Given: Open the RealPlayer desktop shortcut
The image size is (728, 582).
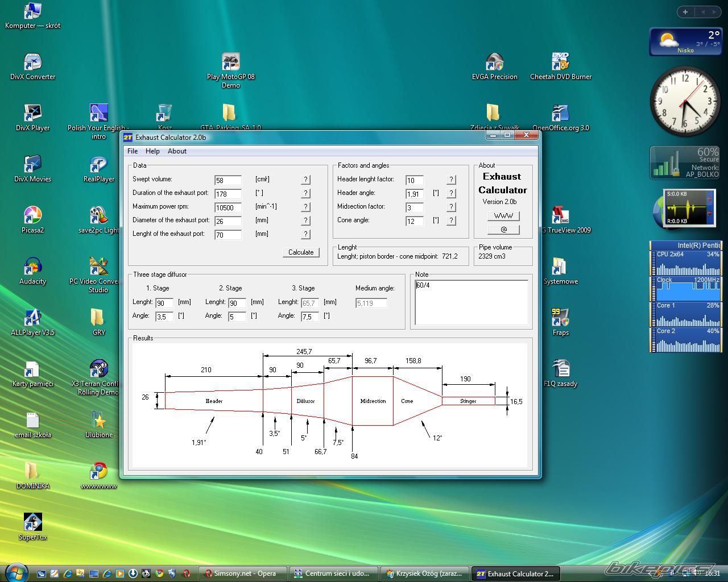Looking at the screenshot, I should pyautogui.click(x=98, y=169).
